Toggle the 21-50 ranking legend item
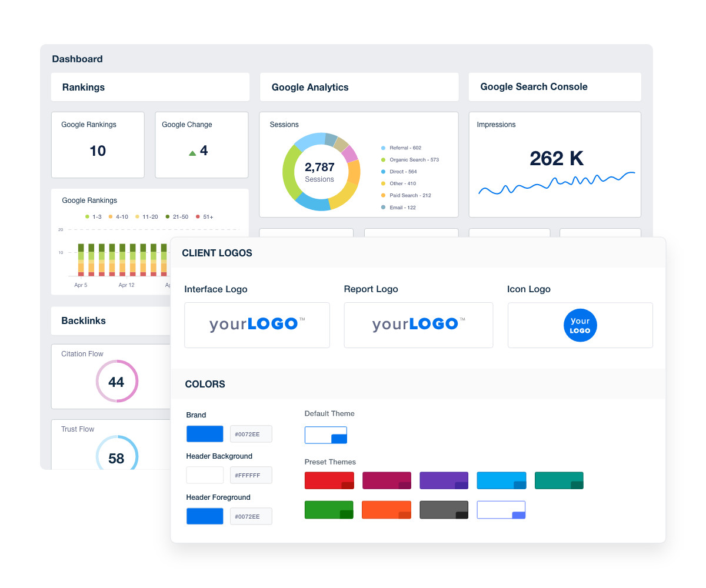 (x=176, y=217)
